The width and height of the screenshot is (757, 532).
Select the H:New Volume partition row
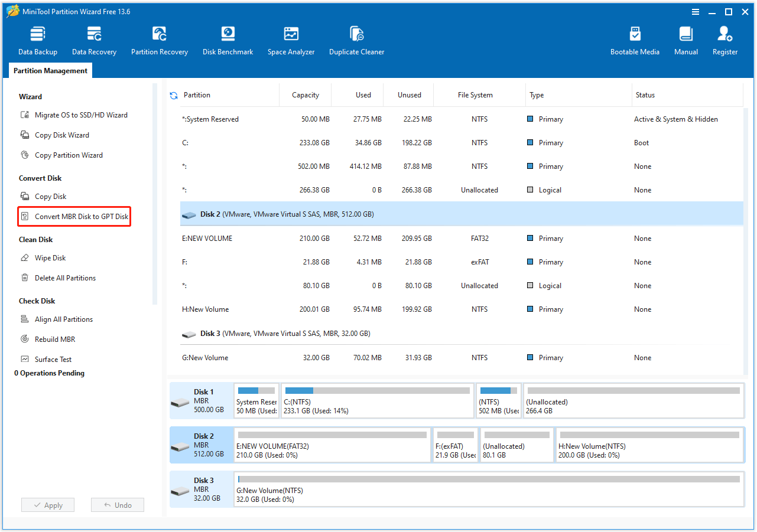(462, 309)
